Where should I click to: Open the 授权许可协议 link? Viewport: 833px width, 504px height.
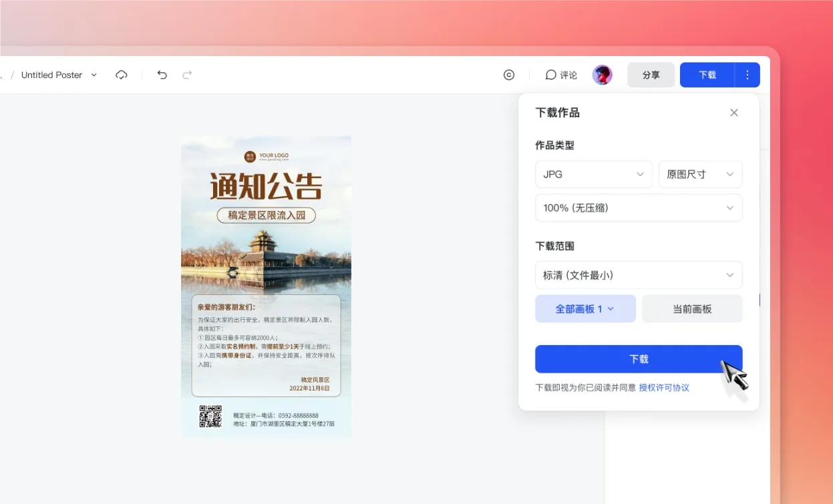(x=664, y=387)
